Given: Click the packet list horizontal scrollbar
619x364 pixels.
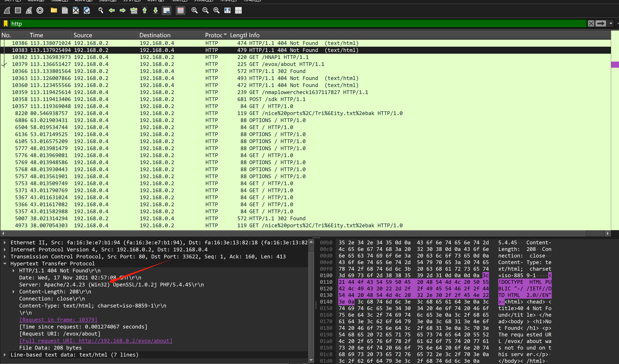Looking at the screenshot, I should click(x=295, y=233).
